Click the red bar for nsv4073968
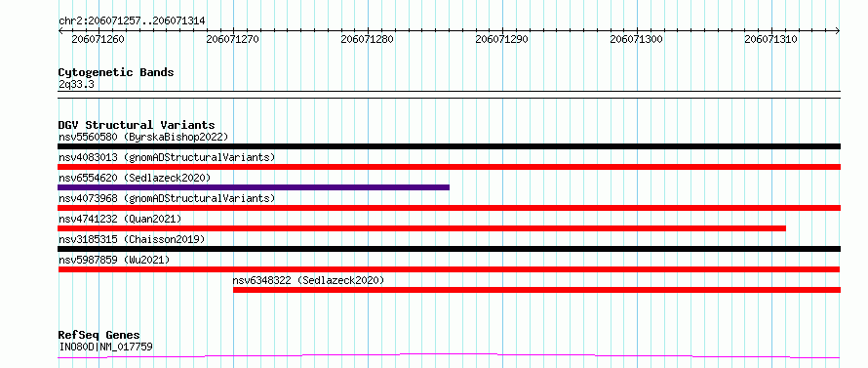 tap(449, 208)
